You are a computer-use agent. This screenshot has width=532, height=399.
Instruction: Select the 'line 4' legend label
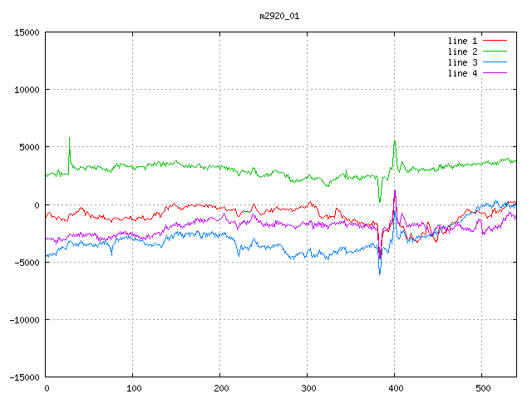tap(462, 73)
